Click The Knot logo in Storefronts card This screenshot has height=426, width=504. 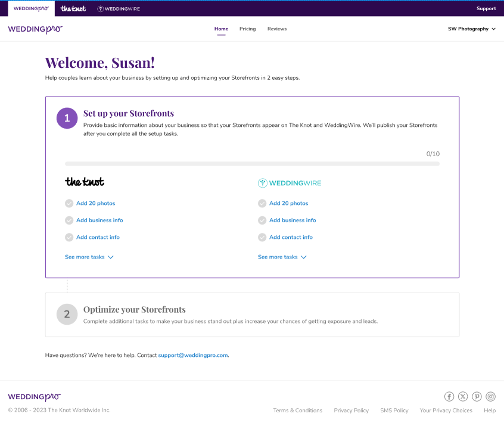(85, 182)
